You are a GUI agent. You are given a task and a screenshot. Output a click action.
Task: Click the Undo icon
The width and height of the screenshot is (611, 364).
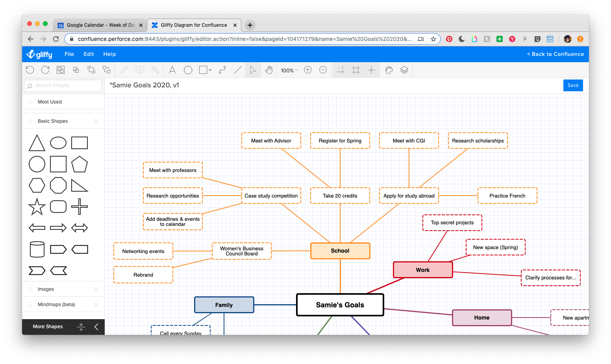[30, 70]
